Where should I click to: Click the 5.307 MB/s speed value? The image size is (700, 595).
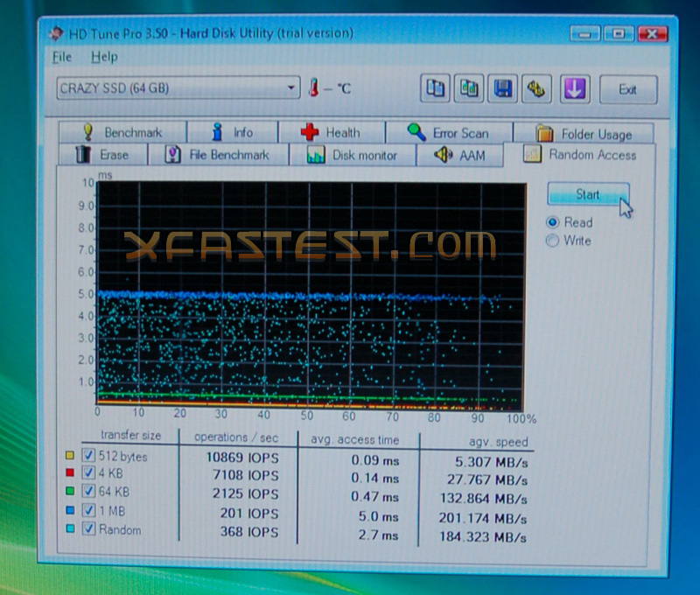pyautogui.click(x=492, y=462)
